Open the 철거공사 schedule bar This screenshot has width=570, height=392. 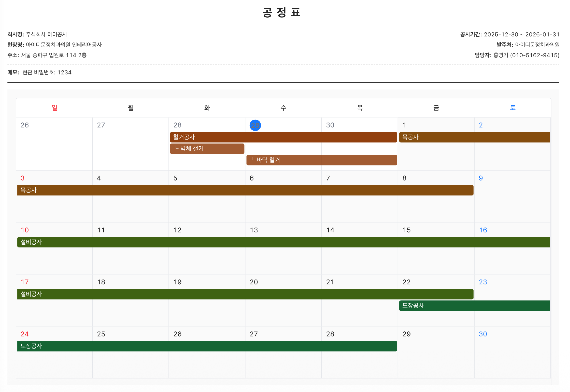283,137
